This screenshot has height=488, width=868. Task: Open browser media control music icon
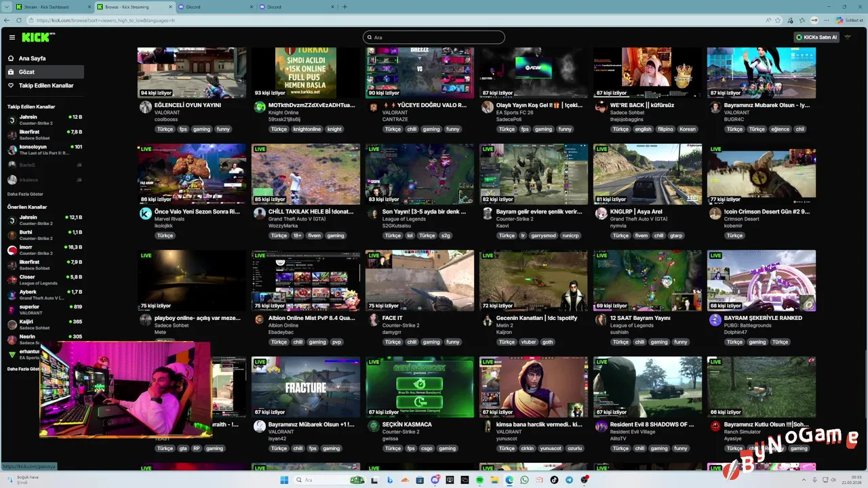[791, 20]
